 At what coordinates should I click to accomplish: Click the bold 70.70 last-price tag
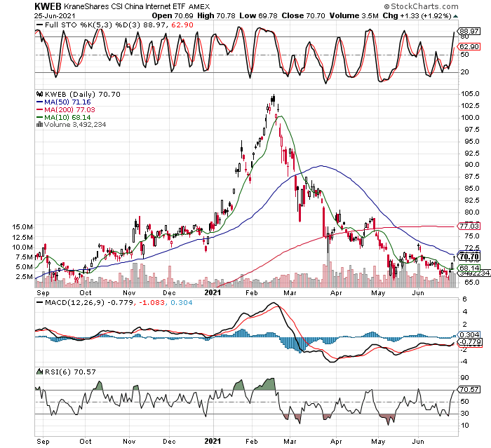pyautogui.click(x=469, y=257)
